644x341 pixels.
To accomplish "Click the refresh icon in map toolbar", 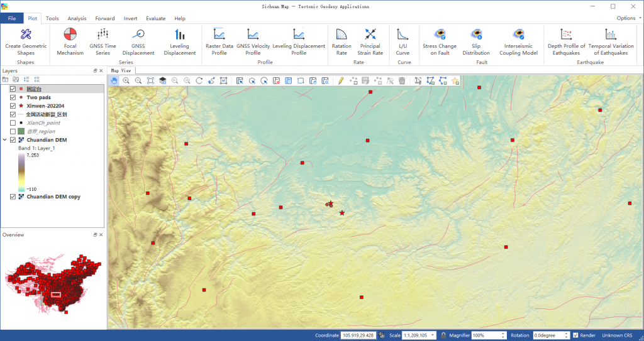I will pos(199,80).
